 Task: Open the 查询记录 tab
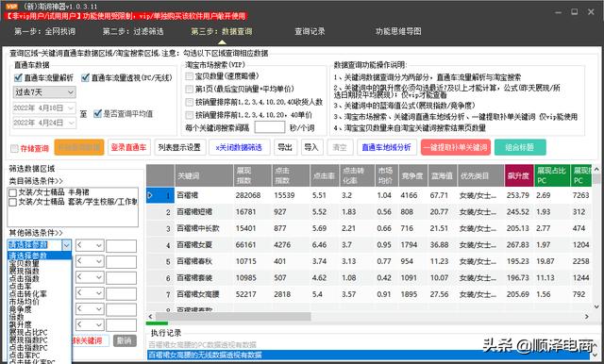tap(310, 31)
